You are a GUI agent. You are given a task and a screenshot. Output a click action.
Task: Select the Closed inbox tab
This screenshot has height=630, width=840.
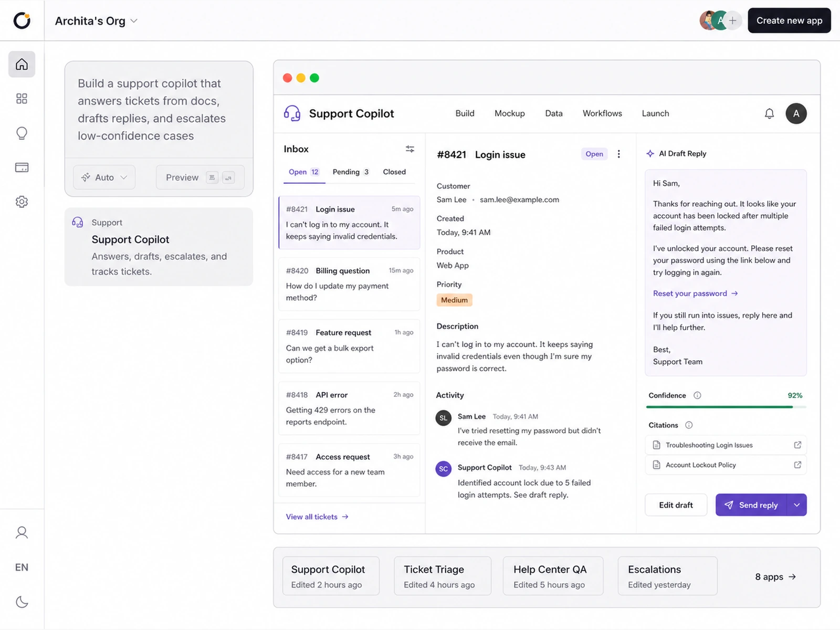(x=394, y=172)
